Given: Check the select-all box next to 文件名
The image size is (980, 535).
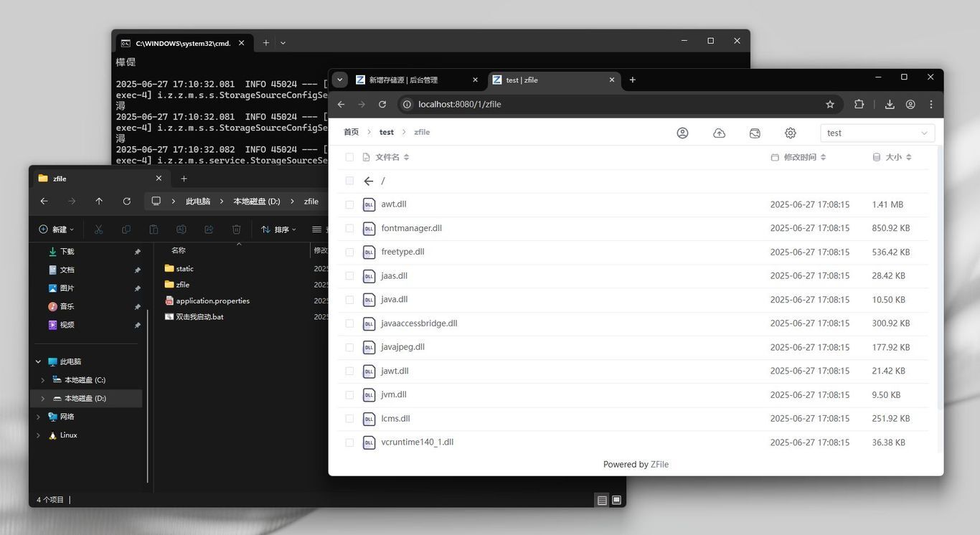Looking at the screenshot, I should [349, 157].
